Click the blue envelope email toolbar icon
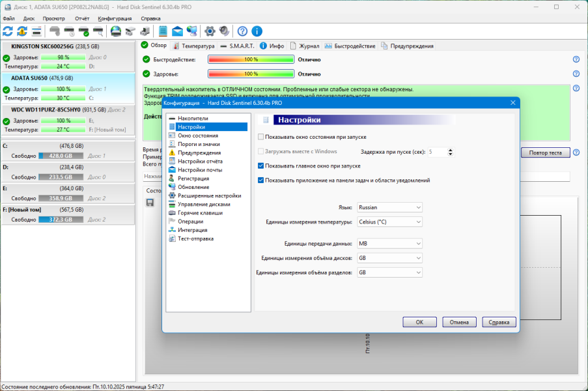588x391 pixels. (x=177, y=31)
